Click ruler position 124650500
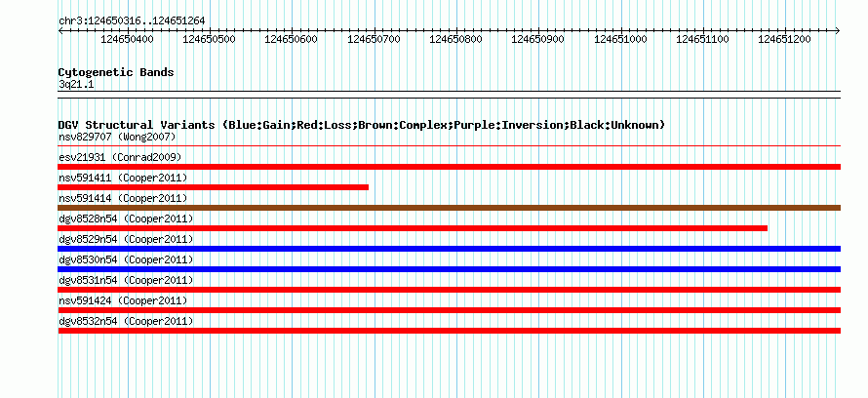Screen dimensions: 868x398 pos(210,39)
